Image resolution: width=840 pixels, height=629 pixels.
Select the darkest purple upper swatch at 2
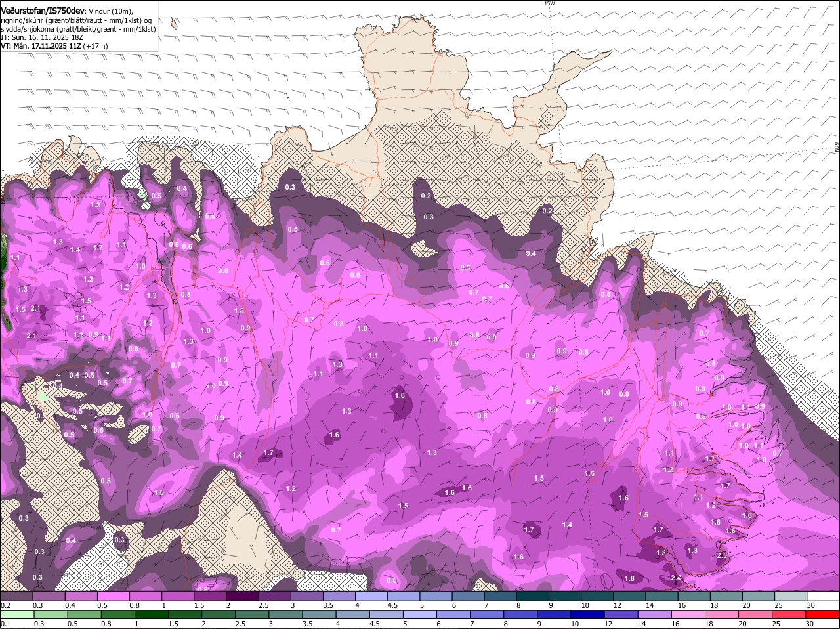click(242, 596)
